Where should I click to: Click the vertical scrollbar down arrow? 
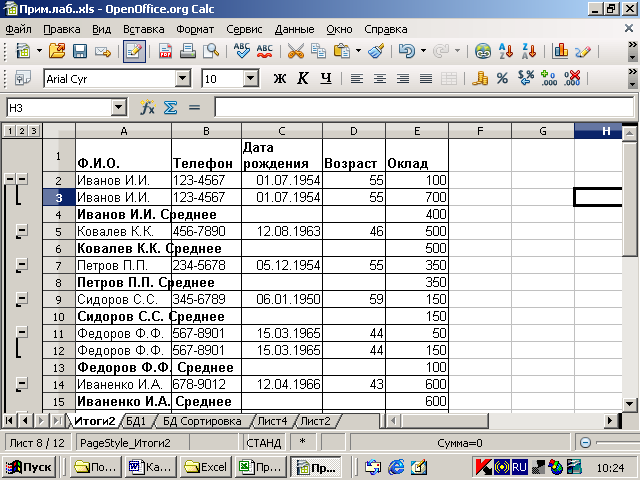click(x=629, y=404)
